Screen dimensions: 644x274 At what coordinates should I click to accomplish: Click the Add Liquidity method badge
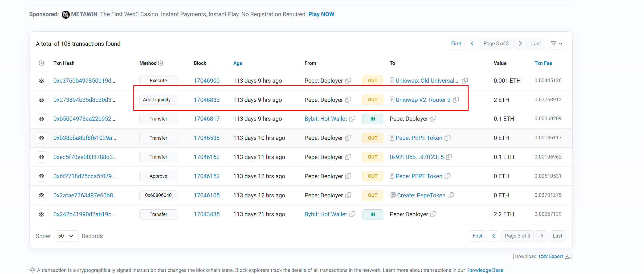tap(158, 100)
